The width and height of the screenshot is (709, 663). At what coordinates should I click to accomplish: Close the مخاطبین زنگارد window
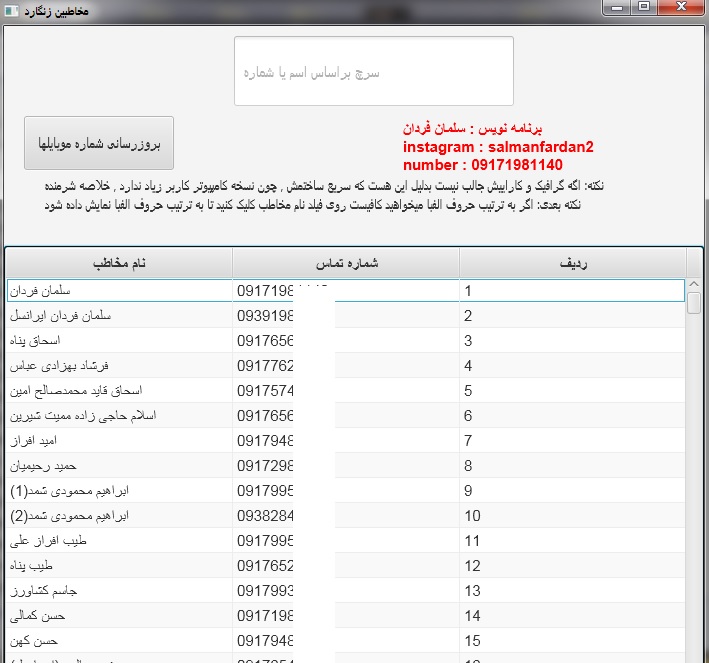[681, 7]
